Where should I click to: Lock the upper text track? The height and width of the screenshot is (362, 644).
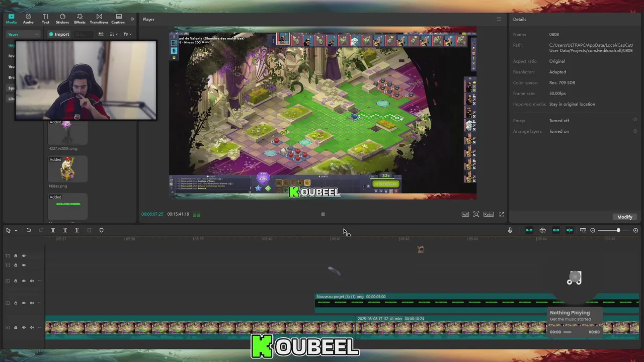(16, 256)
